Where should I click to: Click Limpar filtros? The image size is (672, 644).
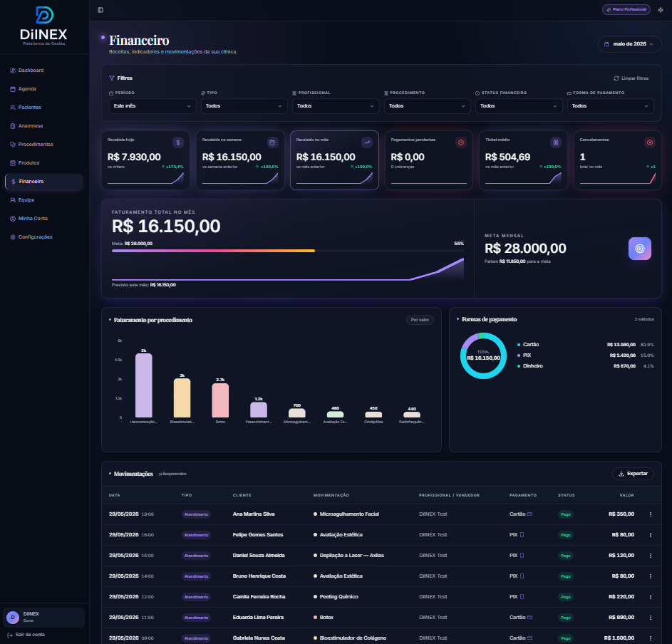[x=631, y=78]
